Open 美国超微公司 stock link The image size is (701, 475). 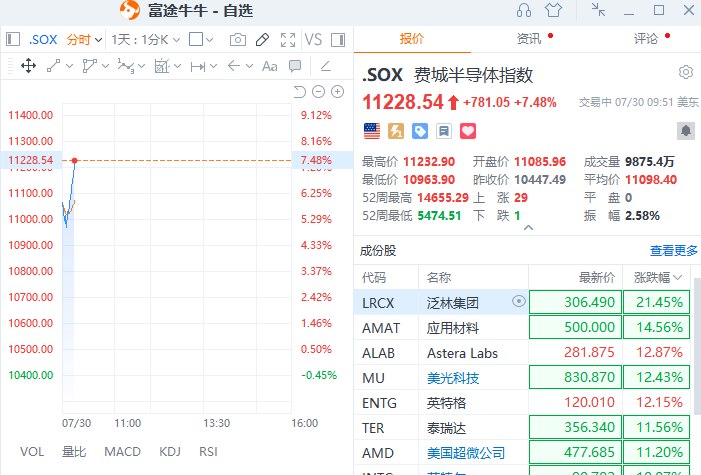(466, 453)
